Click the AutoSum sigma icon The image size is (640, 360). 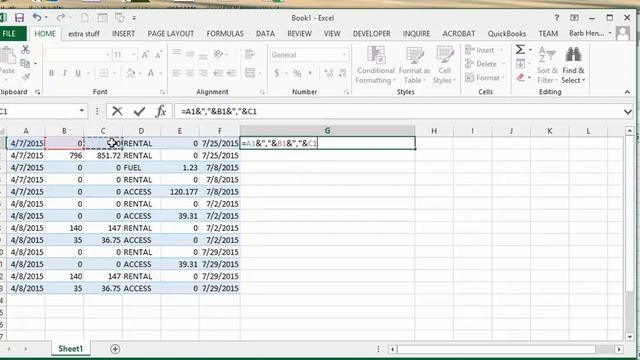[520, 49]
